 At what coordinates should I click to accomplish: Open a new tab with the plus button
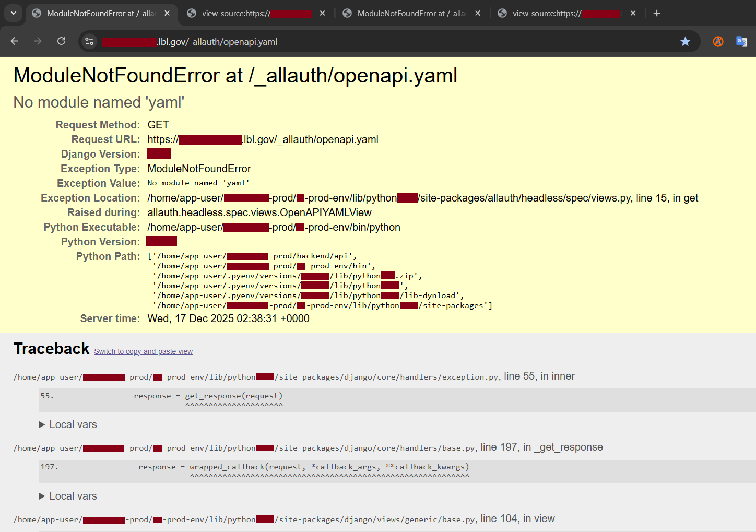pyautogui.click(x=657, y=13)
